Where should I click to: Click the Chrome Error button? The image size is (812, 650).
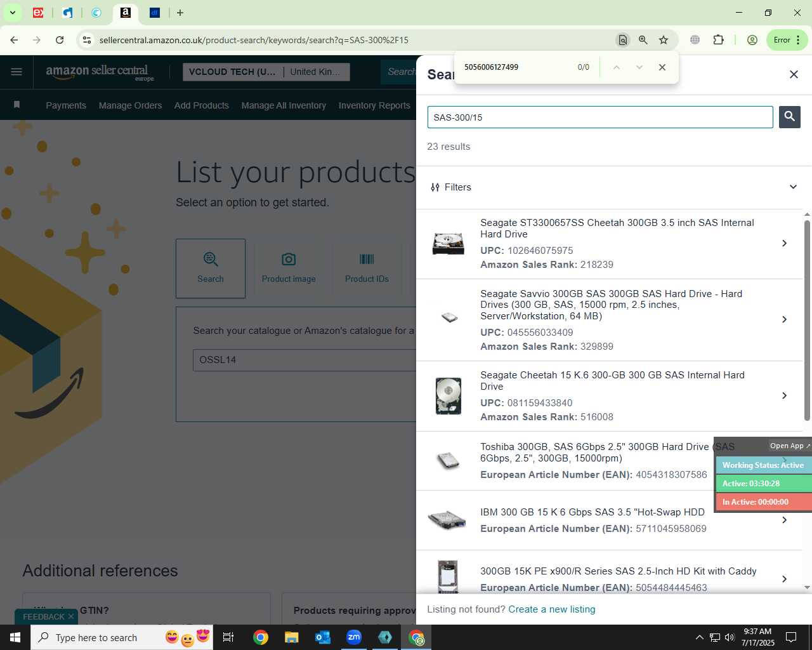[x=787, y=40]
